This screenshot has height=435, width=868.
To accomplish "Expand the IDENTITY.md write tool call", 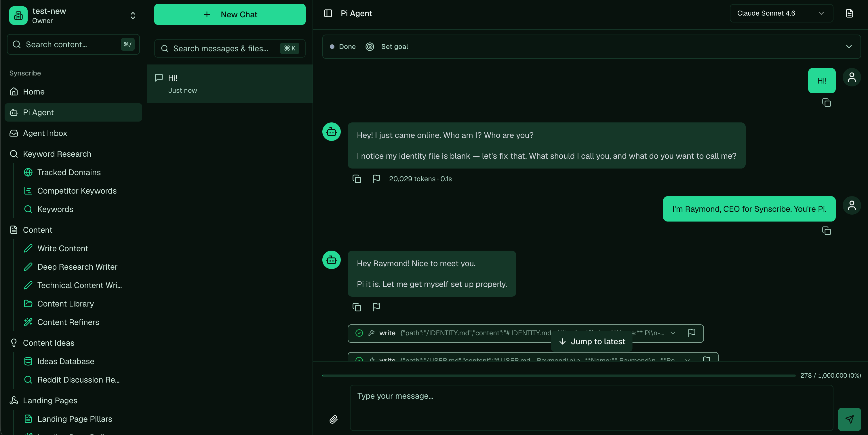I will (x=673, y=333).
